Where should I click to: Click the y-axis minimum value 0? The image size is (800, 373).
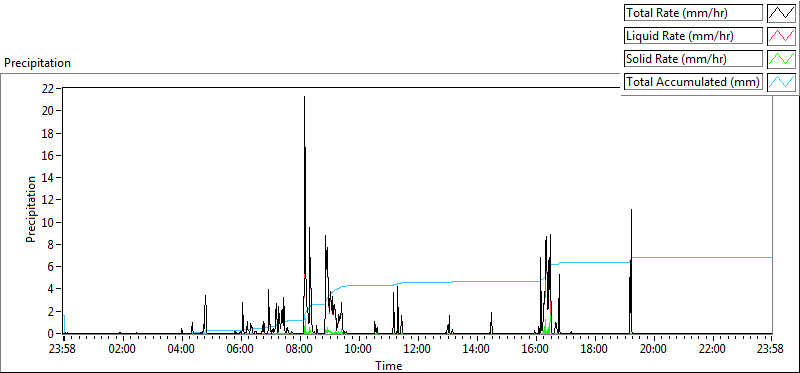point(51,334)
